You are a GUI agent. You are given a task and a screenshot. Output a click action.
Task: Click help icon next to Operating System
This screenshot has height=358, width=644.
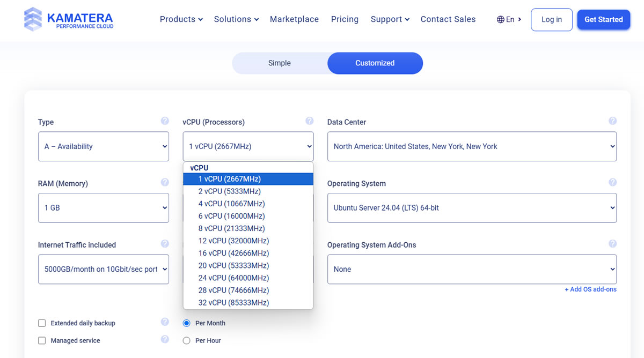[x=612, y=182]
